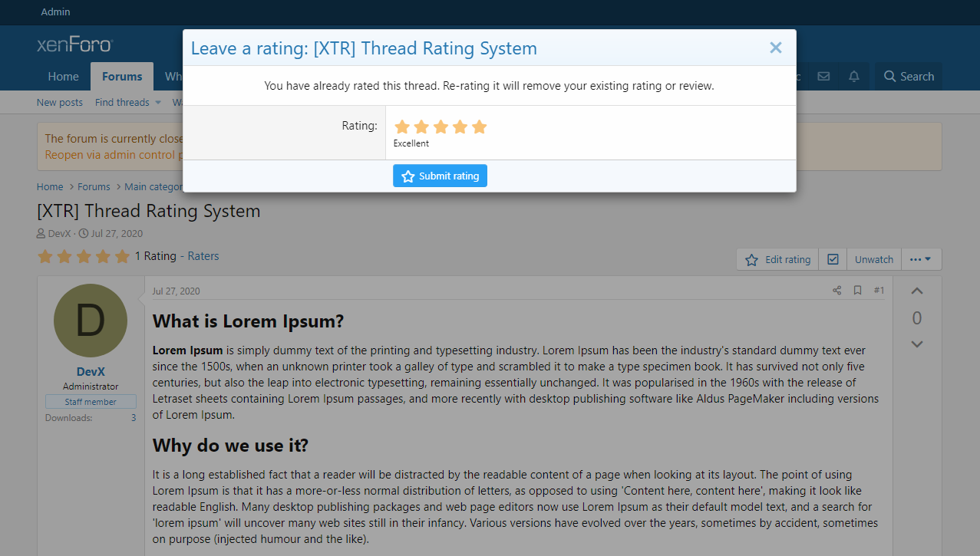
Task: Open the alerts bell icon
Action: tap(853, 77)
